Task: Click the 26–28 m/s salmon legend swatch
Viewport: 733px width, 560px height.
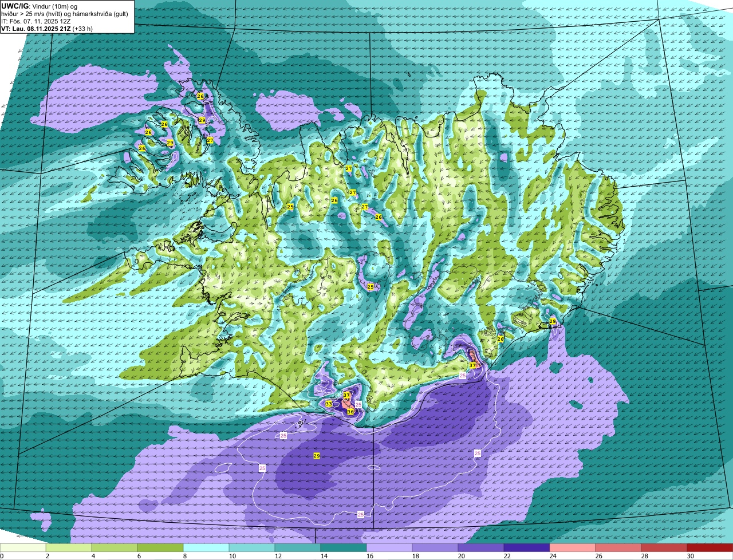Action: (x=618, y=548)
